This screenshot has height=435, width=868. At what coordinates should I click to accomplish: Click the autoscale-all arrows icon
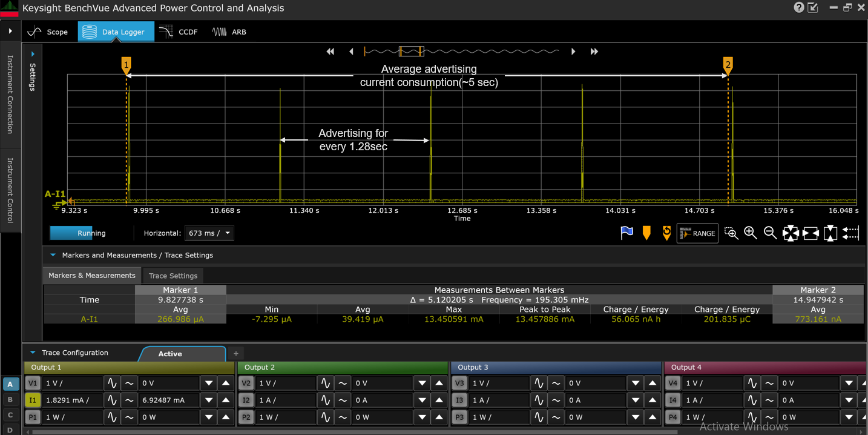[791, 233]
